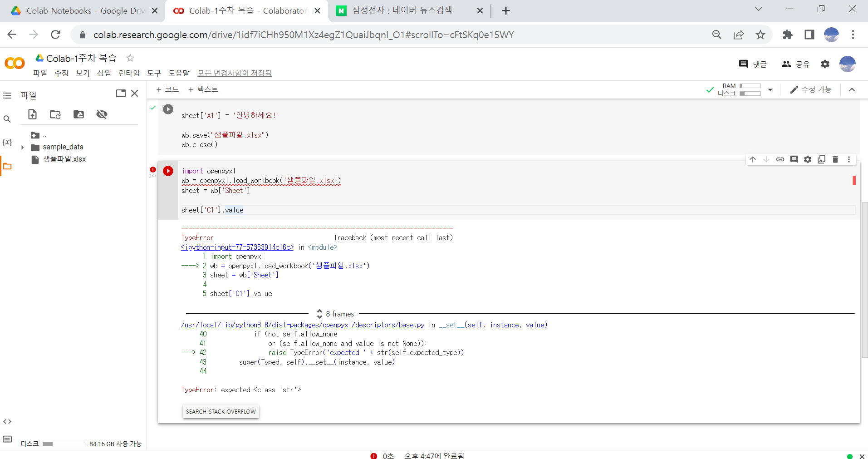Image resolution: width=868 pixels, height=459 pixels.
Task: Toggle show hidden files eye icon
Action: (x=102, y=114)
